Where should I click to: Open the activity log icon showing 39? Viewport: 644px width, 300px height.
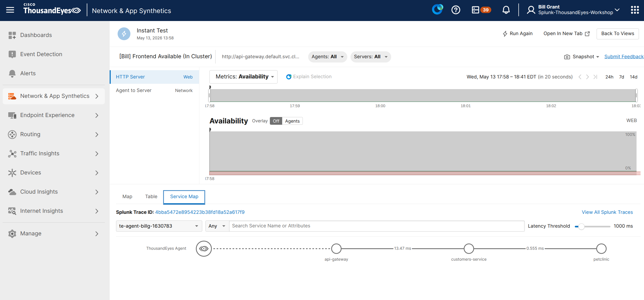tap(481, 10)
